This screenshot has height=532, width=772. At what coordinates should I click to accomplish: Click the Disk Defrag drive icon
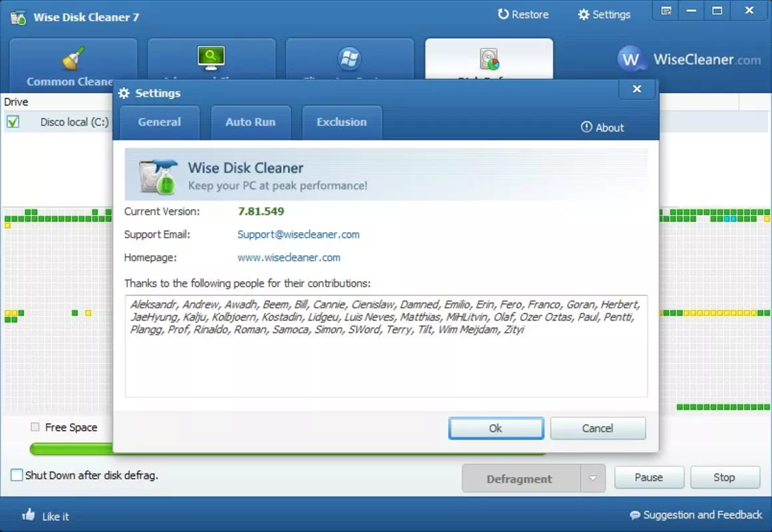point(489,59)
